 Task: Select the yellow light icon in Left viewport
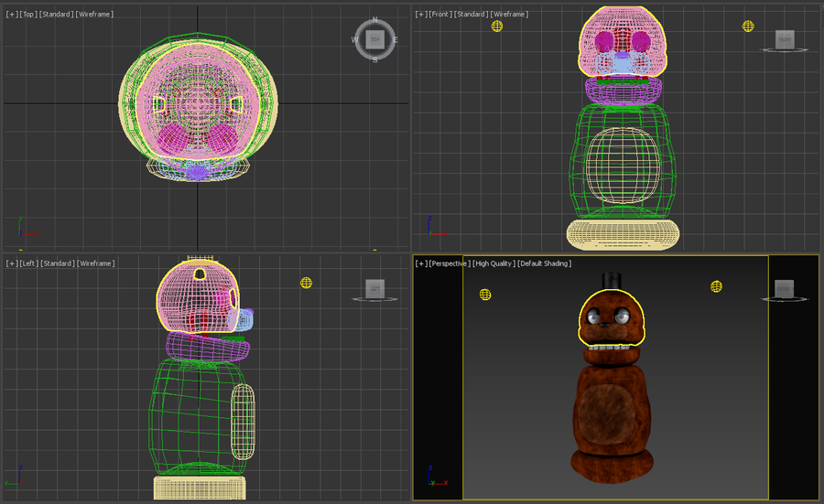tap(306, 283)
